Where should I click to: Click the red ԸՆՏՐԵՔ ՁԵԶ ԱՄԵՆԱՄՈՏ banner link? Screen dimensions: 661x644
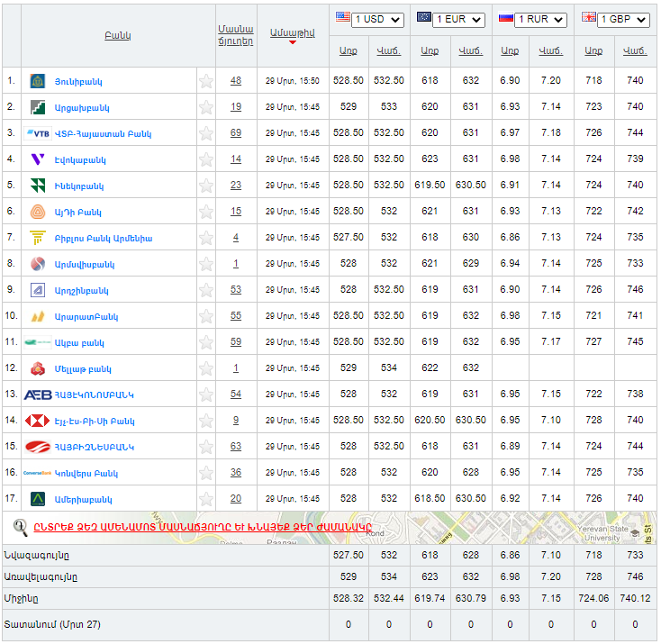203,528
